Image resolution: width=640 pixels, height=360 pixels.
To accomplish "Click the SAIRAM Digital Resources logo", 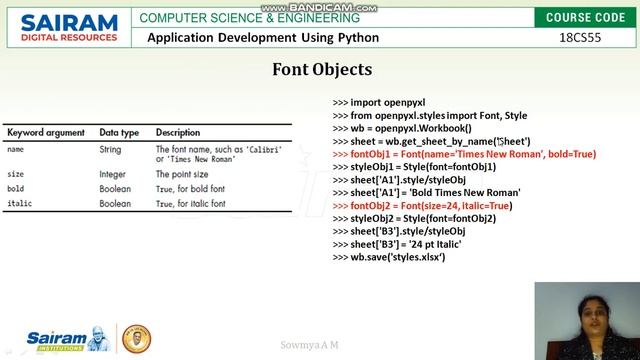I will [x=69, y=28].
